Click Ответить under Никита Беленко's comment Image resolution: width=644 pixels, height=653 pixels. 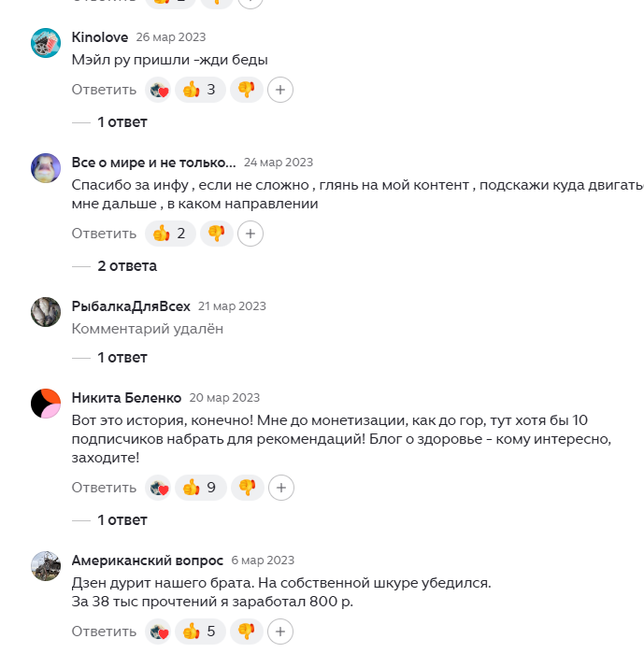click(104, 488)
